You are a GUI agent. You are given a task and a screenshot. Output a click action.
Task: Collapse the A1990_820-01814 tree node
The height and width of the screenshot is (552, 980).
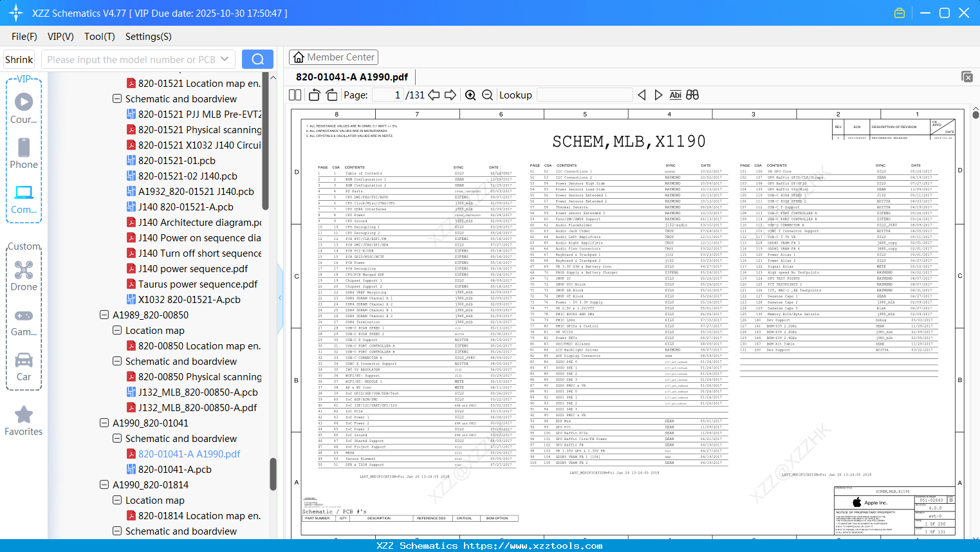104,485
